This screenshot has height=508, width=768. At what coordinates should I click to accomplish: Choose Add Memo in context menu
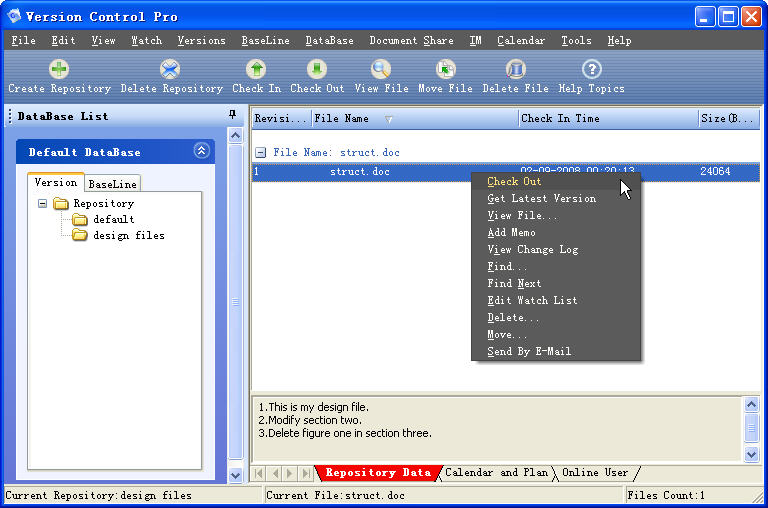point(556,232)
